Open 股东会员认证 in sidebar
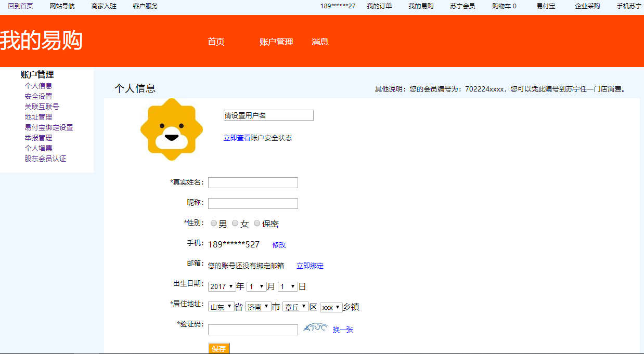This screenshot has width=644, height=354. click(45, 159)
